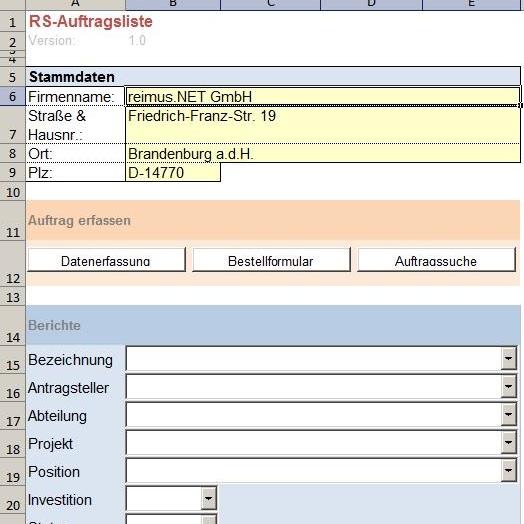Select the Firmenname cell with reimus.NET GmbH
Image resolution: width=524 pixels, height=524 pixels.
coord(323,97)
